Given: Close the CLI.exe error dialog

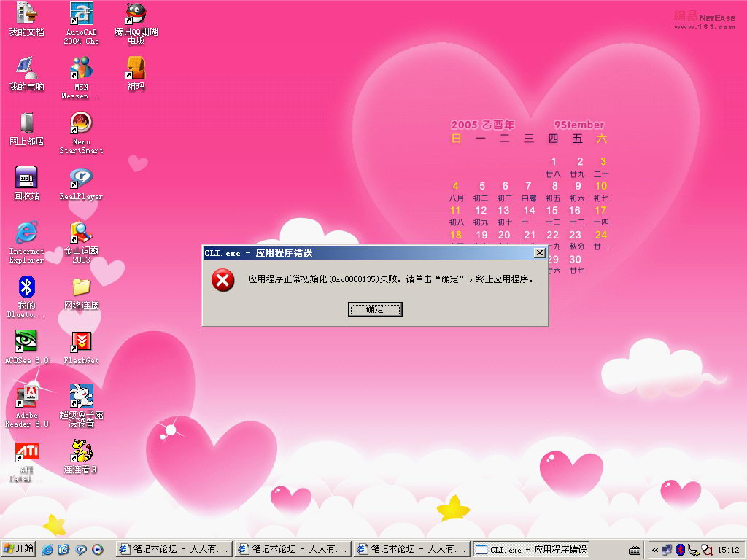Looking at the screenshot, I should click(539, 253).
